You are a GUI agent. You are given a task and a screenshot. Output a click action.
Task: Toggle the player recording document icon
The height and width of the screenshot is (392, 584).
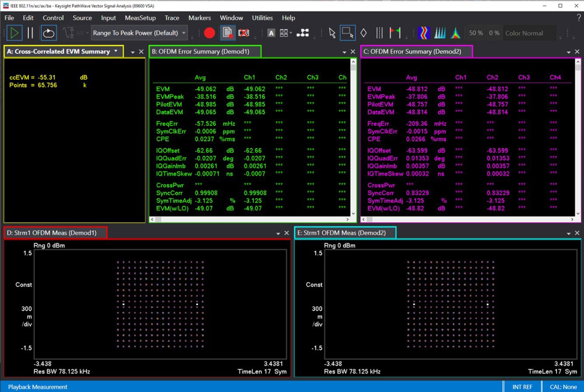click(227, 33)
